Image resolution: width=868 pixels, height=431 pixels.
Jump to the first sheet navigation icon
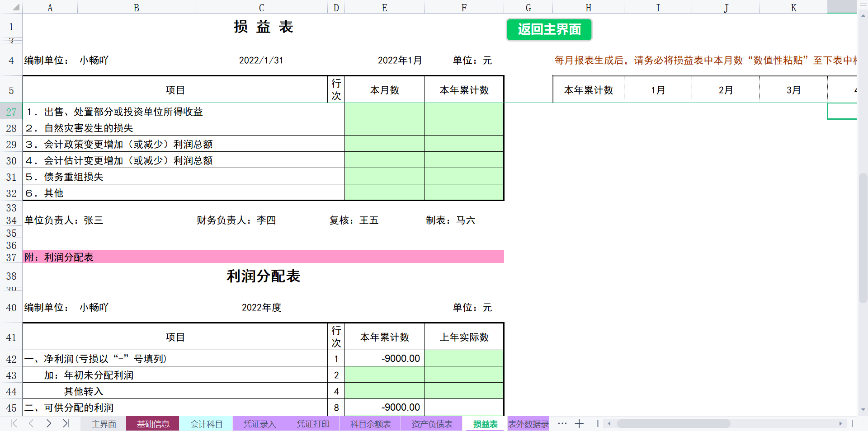(x=13, y=424)
